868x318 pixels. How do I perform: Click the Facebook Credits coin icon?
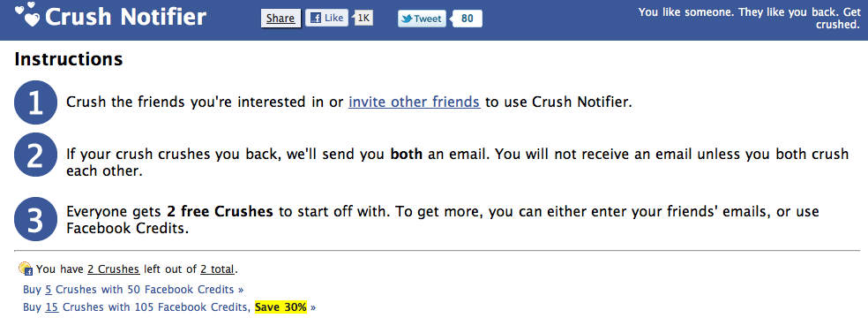pyautogui.click(x=26, y=269)
